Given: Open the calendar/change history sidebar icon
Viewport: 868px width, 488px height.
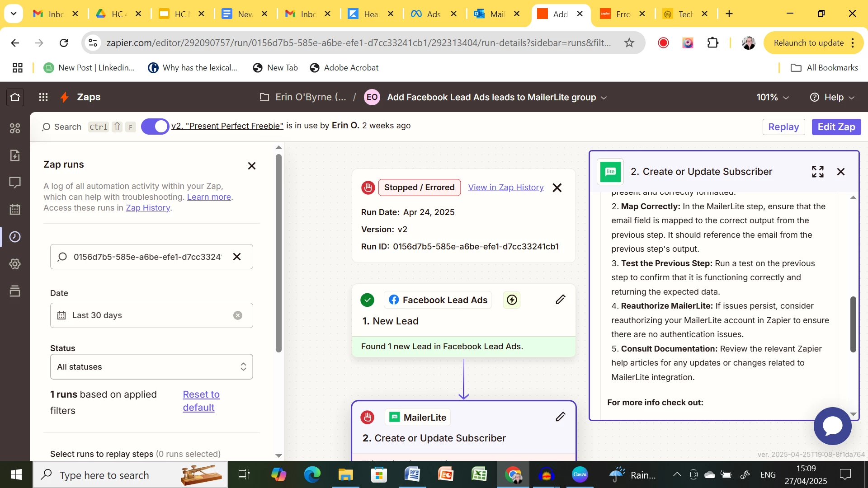Looking at the screenshot, I should [x=15, y=210].
